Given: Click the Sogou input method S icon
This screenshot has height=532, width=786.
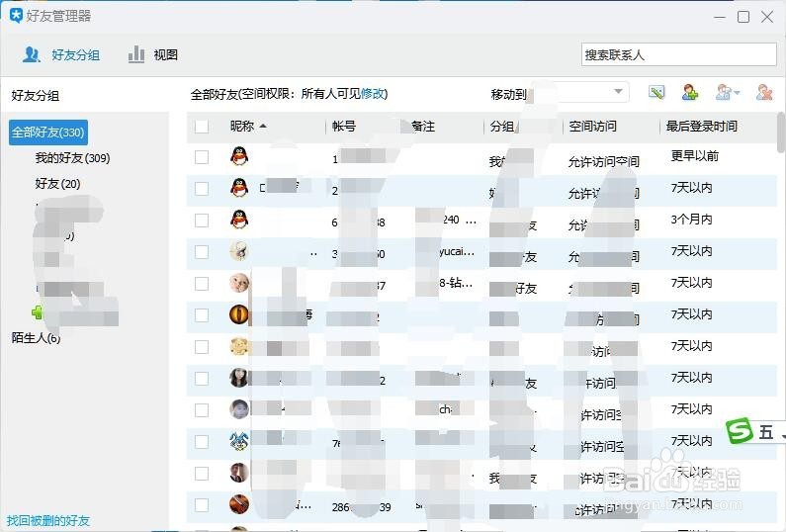Looking at the screenshot, I should coord(740,431).
